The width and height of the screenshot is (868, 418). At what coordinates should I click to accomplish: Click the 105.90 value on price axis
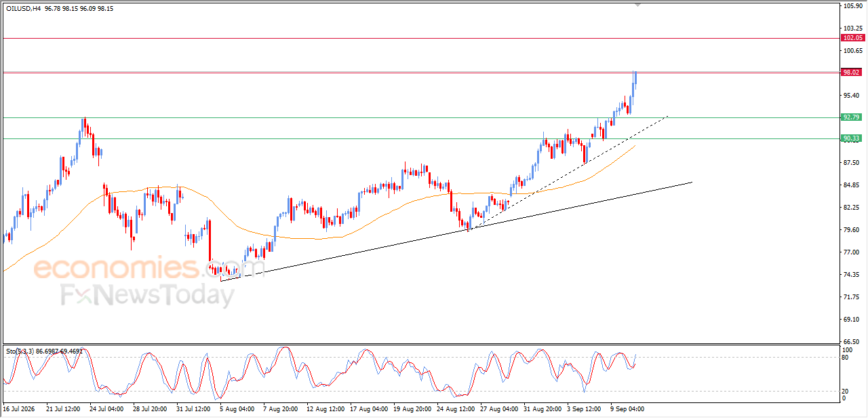tap(852, 6)
